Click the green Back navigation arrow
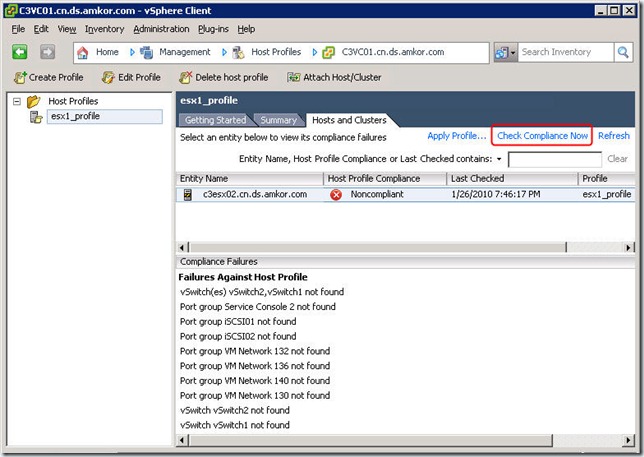The height and width of the screenshot is (457, 644). click(x=20, y=52)
